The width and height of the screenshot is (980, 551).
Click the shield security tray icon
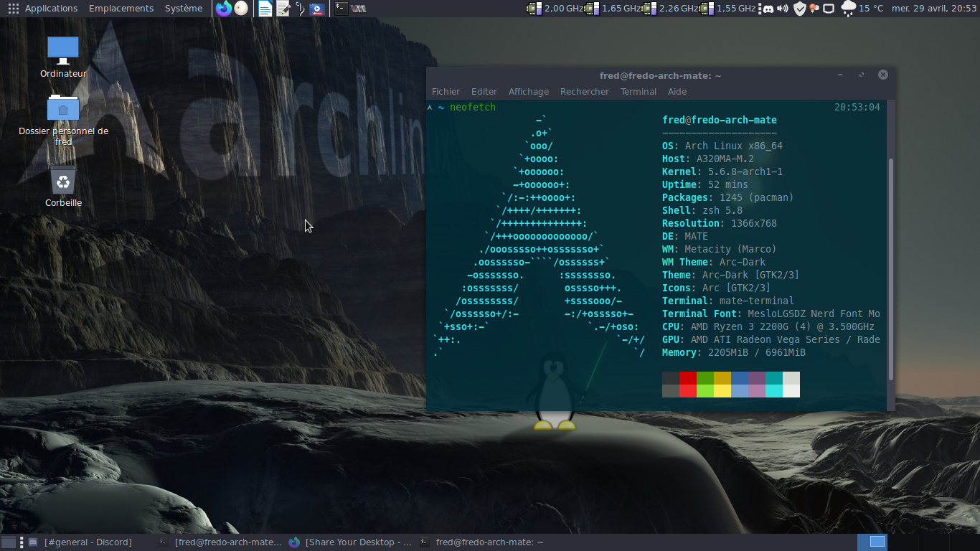tap(799, 9)
